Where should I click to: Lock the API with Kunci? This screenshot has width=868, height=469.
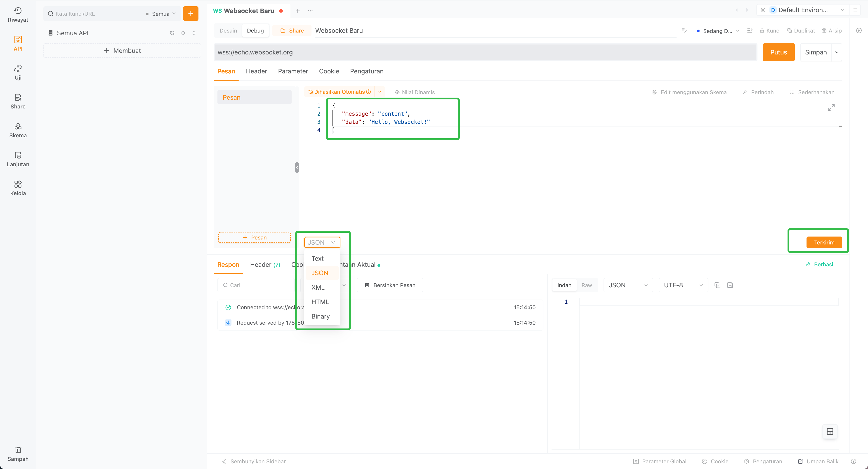coord(770,31)
